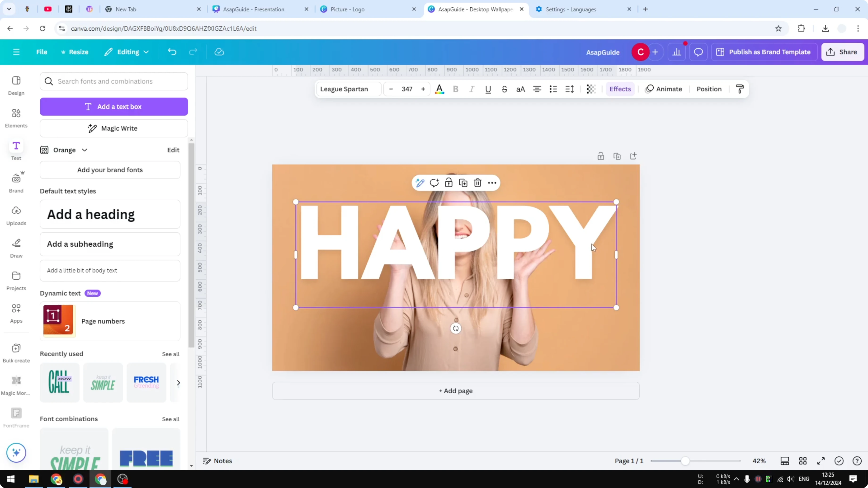Screen dimensions: 868x488
Task: Open the League Spartan font picker
Action: [x=348, y=89]
